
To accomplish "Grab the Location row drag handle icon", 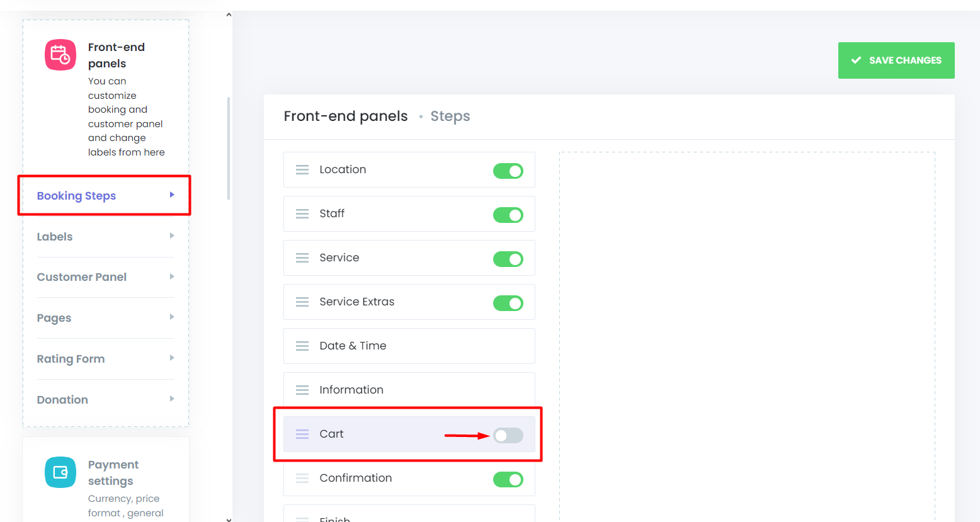I will tap(302, 170).
